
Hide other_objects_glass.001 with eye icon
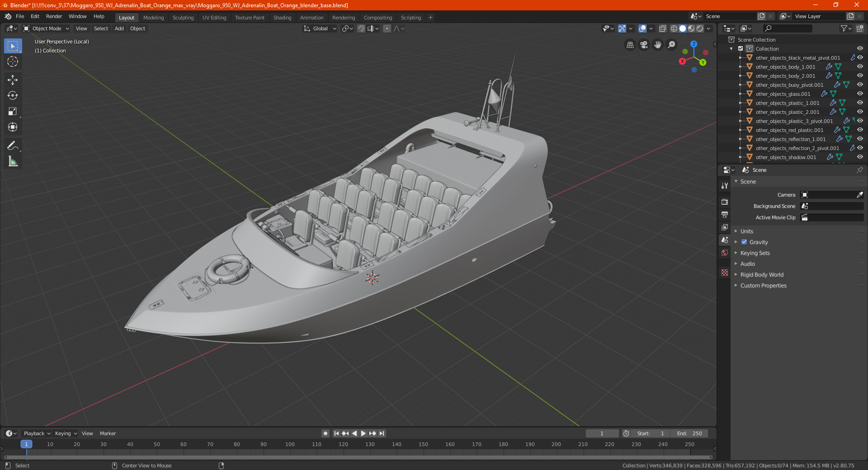860,94
